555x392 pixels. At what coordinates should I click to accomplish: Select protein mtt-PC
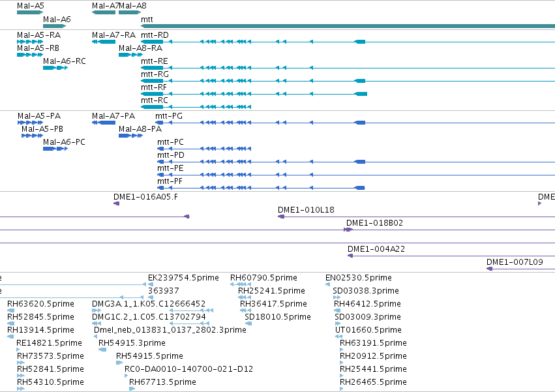(204, 149)
